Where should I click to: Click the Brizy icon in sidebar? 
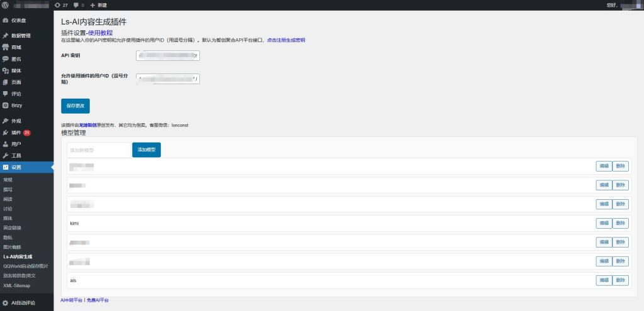click(x=5, y=106)
